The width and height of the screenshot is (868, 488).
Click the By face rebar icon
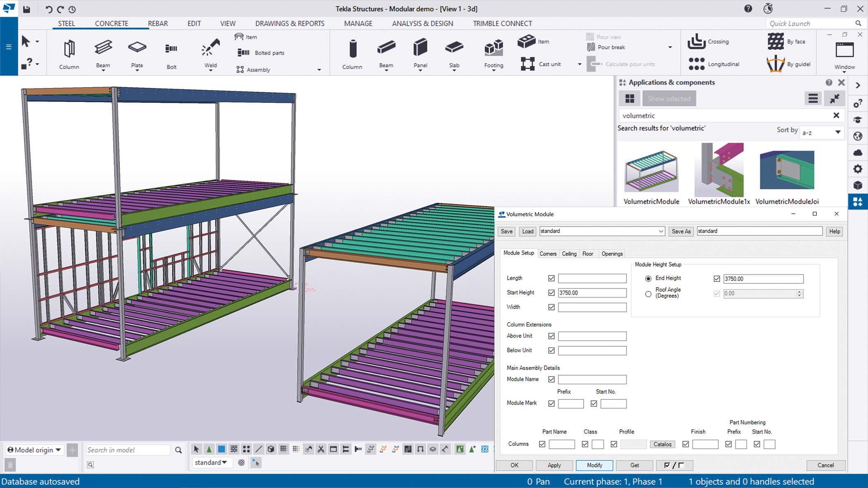(775, 41)
